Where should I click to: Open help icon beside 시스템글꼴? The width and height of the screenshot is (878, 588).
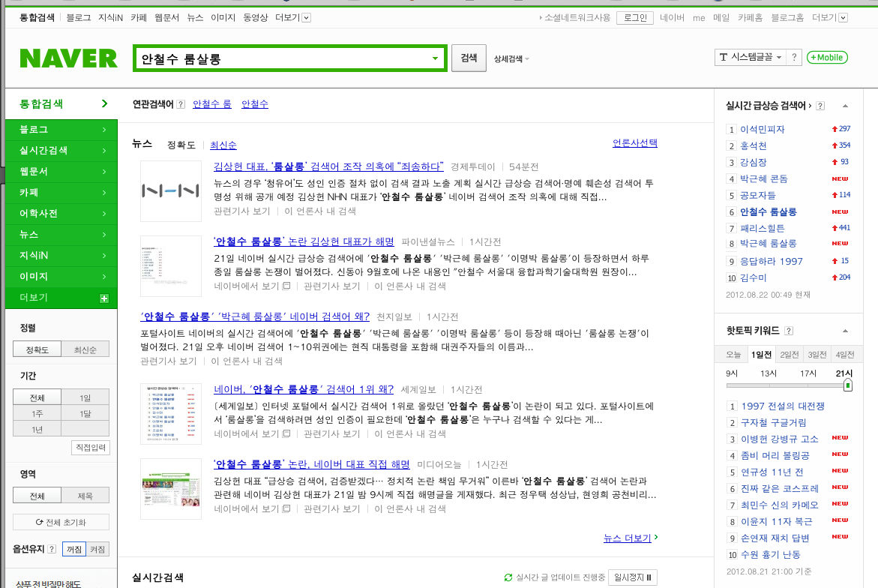point(794,57)
